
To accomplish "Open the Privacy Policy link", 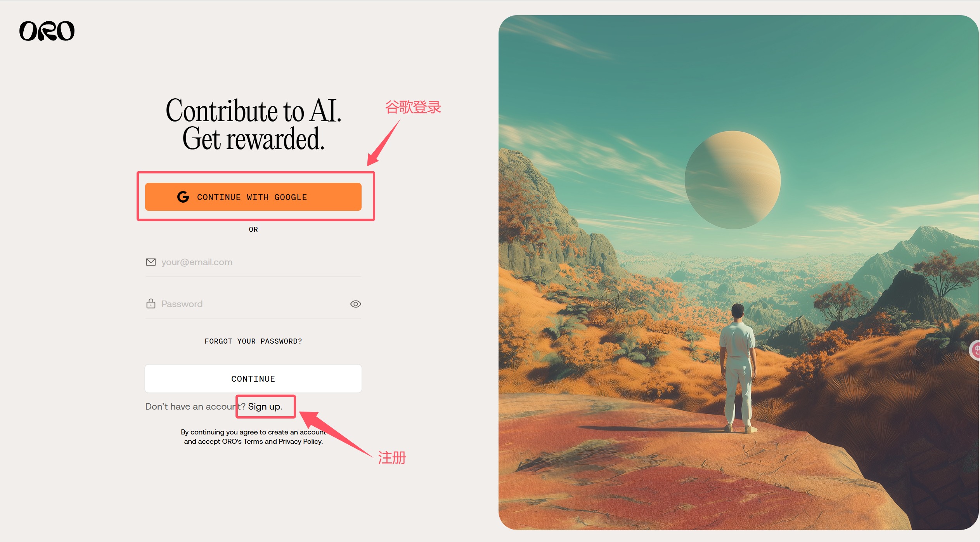I will pos(300,441).
